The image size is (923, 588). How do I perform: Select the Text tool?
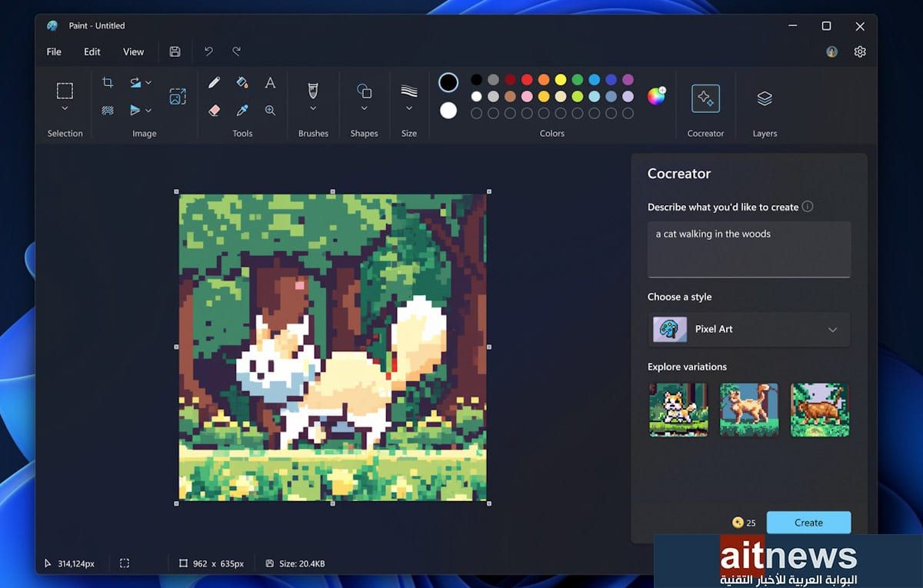270,82
